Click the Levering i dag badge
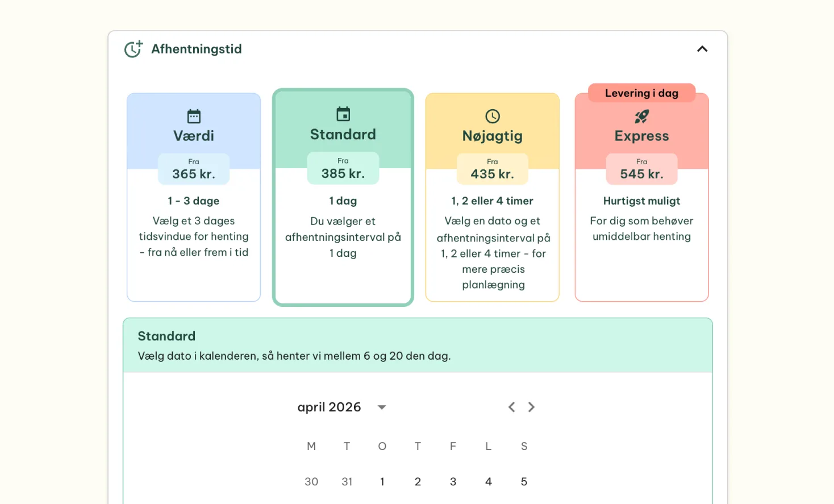 (x=641, y=93)
